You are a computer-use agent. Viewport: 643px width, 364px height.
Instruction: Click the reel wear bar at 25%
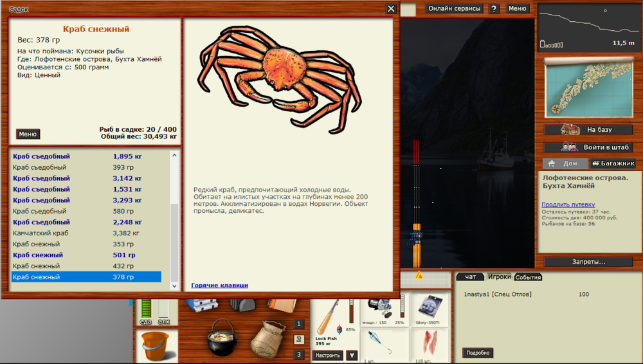[403, 306]
